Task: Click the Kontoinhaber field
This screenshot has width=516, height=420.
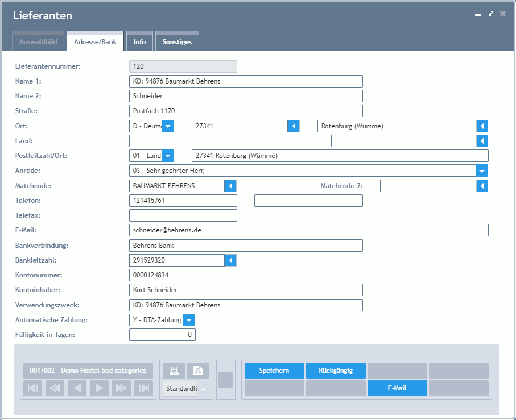Action: coord(246,290)
